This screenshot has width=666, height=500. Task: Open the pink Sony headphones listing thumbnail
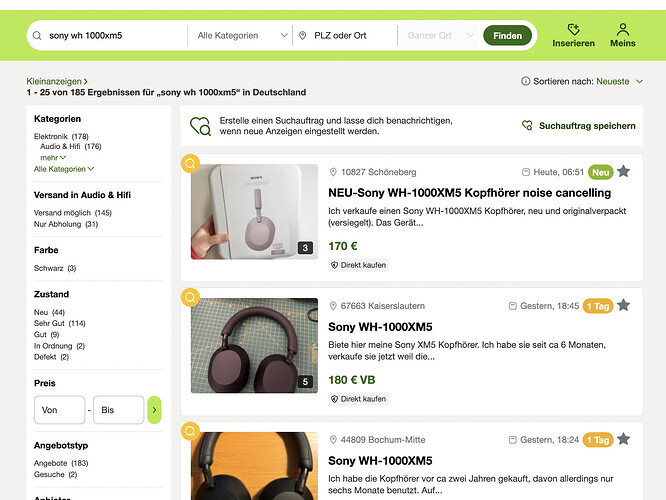click(254, 211)
